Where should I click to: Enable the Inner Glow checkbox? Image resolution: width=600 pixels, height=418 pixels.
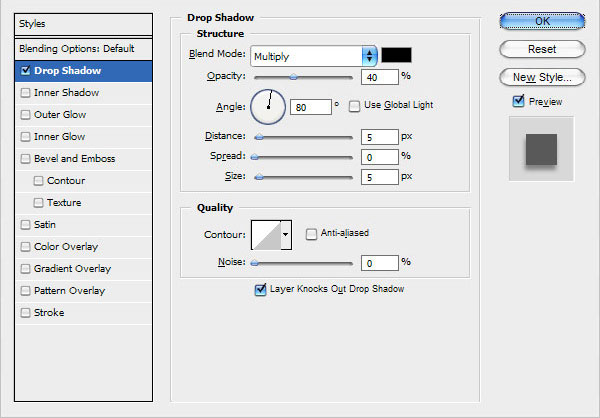tap(25, 137)
